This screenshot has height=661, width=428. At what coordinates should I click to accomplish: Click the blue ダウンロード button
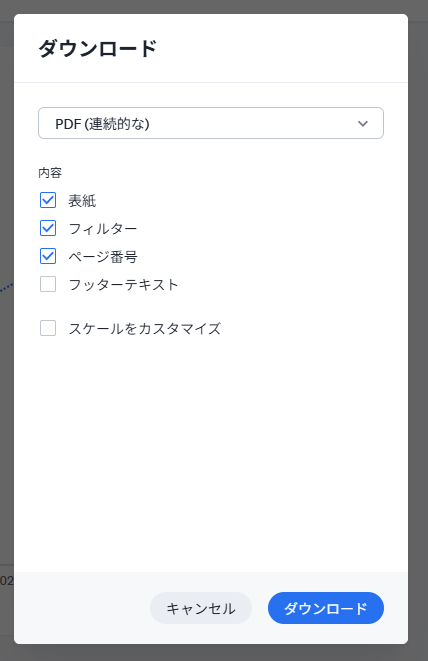click(326, 608)
